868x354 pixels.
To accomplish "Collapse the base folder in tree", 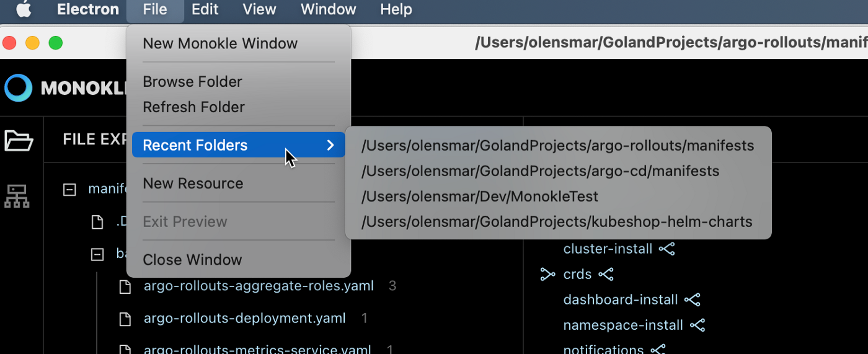I will (x=97, y=254).
